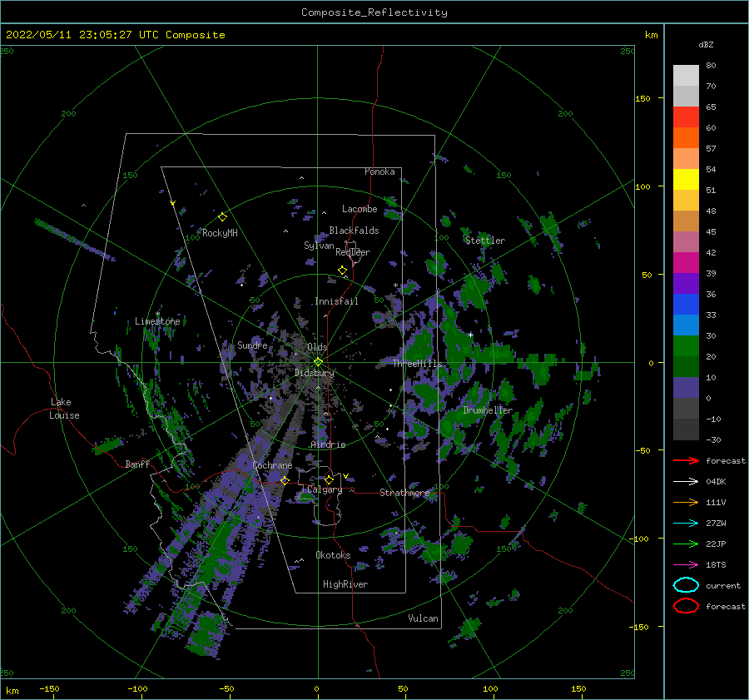Select the yellow radar-center diamond at Olds
Viewport: 749px width, 700px height.
[x=318, y=362]
